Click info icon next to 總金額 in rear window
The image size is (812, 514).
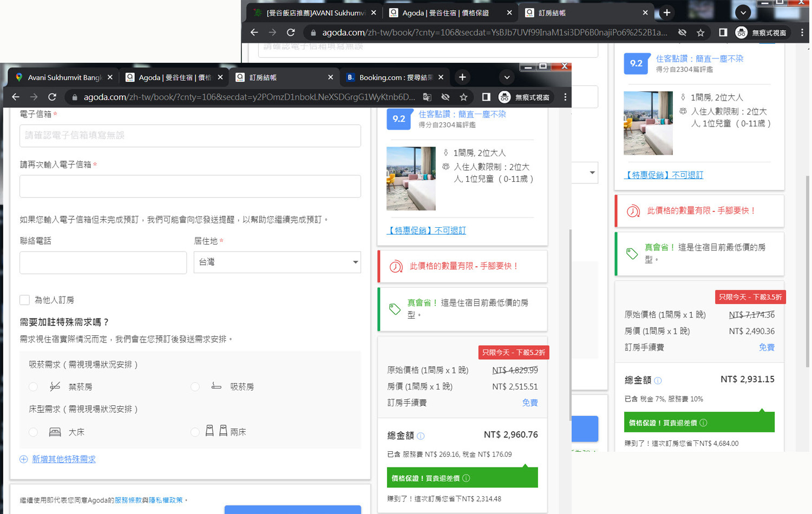pos(658,381)
